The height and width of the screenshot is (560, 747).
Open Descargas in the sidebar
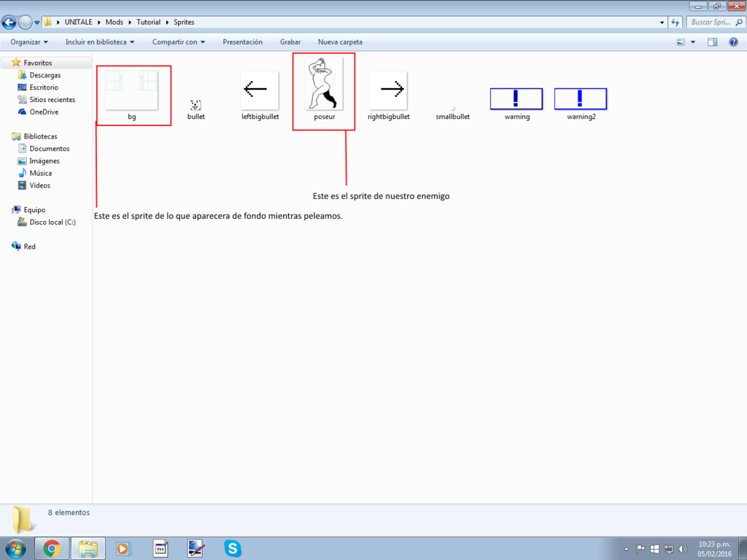44,75
